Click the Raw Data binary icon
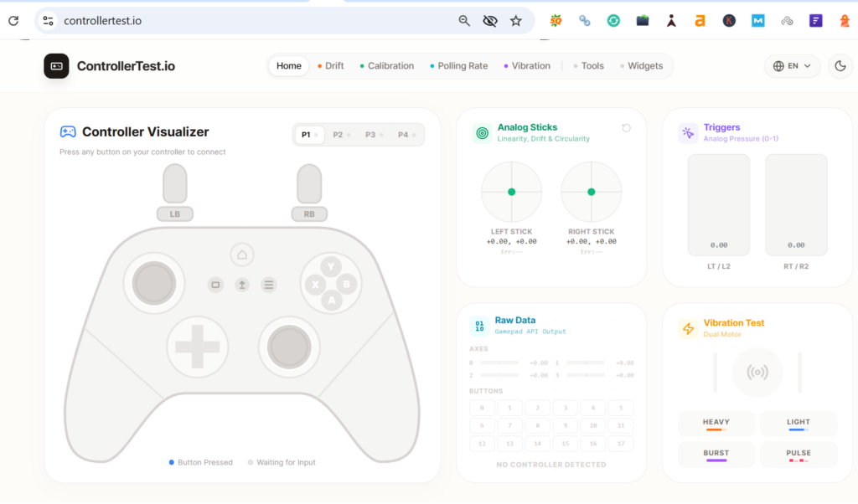The width and height of the screenshot is (858, 504). click(x=479, y=326)
